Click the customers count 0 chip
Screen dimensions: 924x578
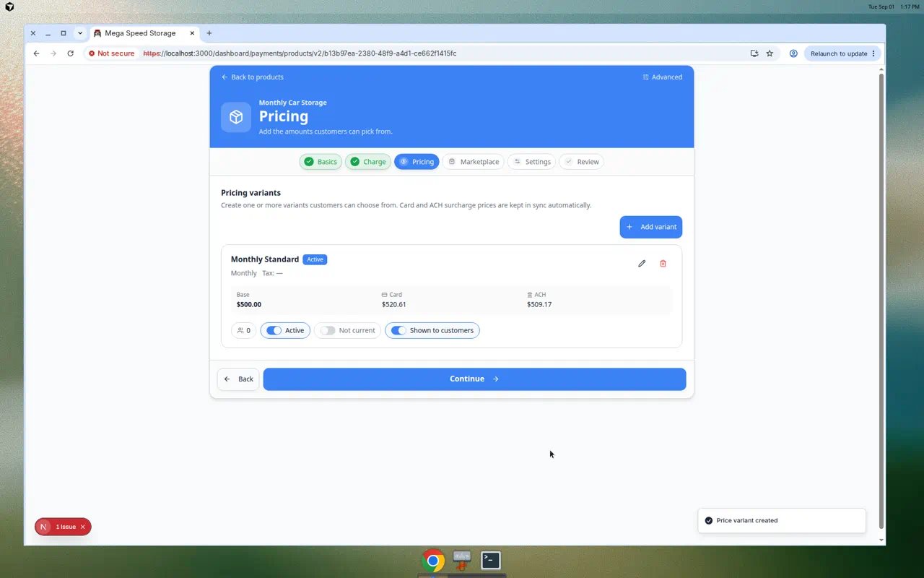244,330
